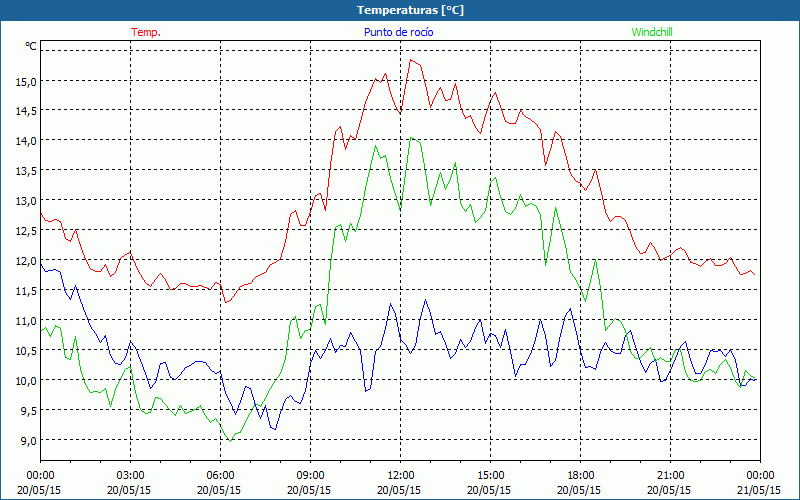
Task: Click the 13,5 y-axis value
Action: point(26,170)
